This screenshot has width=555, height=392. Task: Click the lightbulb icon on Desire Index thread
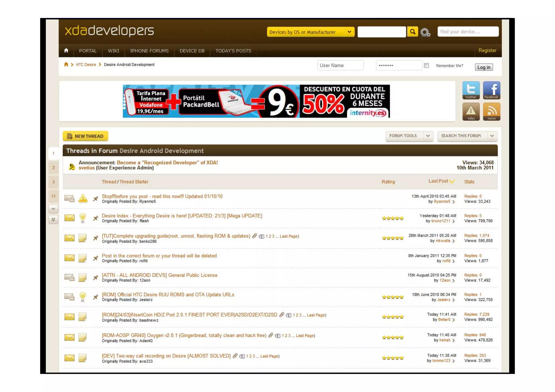pyautogui.click(x=83, y=218)
